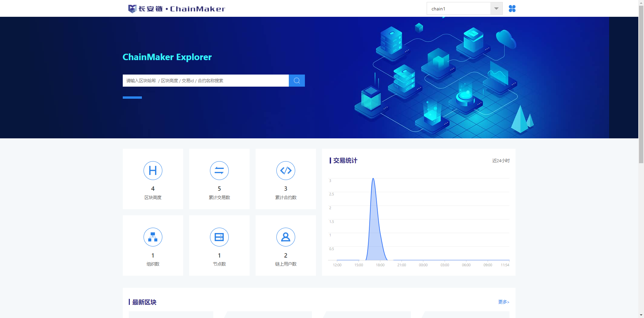This screenshot has height=318, width=644.
Task: Click the ChainMaker Explorer title
Action: pos(167,57)
